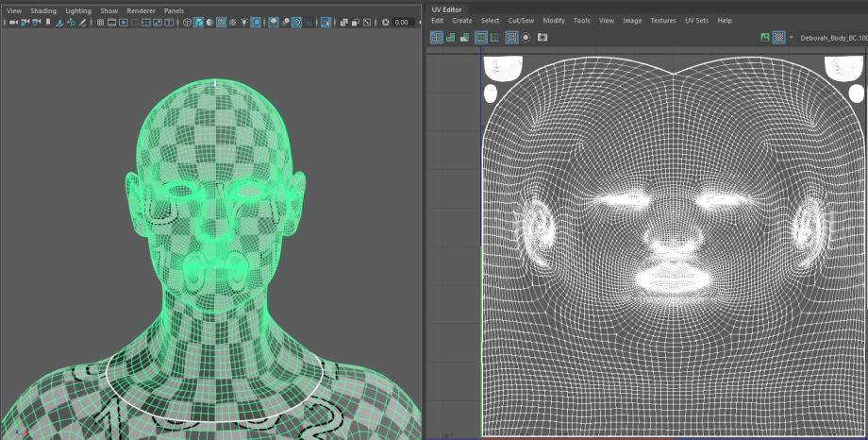Open the Renderer menu
The height and width of the screenshot is (440, 868).
point(141,10)
